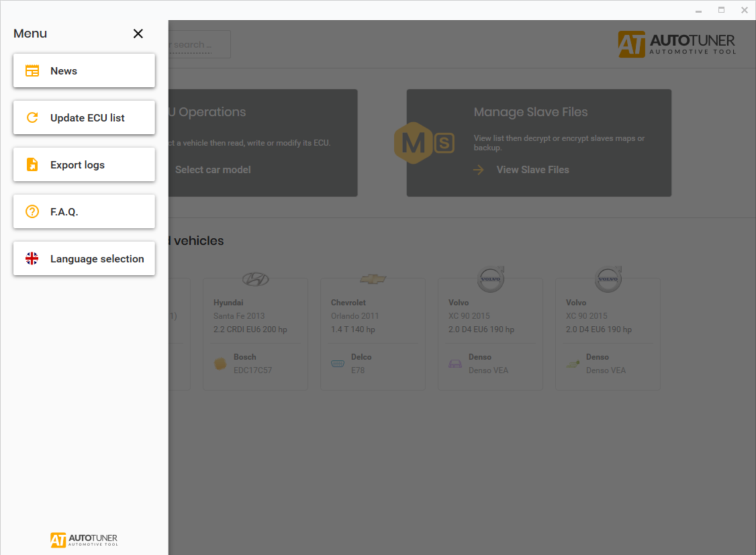Click the Export logs file icon
The width and height of the screenshot is (756, 555).
[32, 164]
